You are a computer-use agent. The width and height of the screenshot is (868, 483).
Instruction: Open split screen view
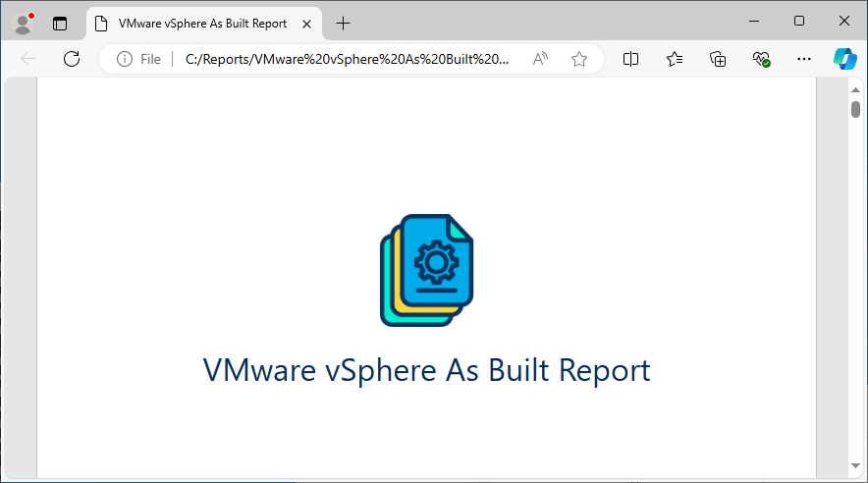coord(630,59)
